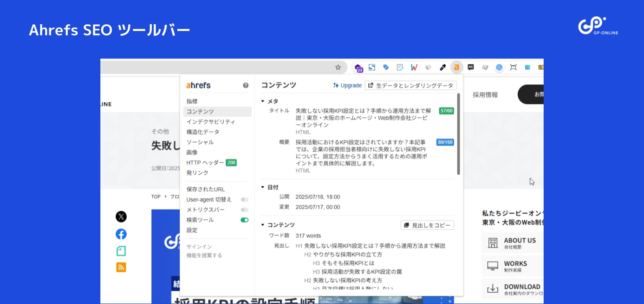Click the gray swirl extension icon
Screen dimensions: 644x304
pos(428,67)
